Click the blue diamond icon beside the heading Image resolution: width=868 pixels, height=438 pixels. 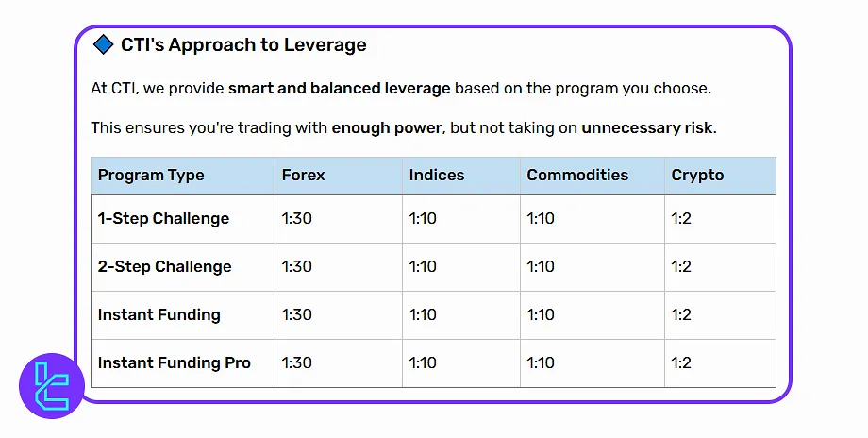tap(103, 44)
